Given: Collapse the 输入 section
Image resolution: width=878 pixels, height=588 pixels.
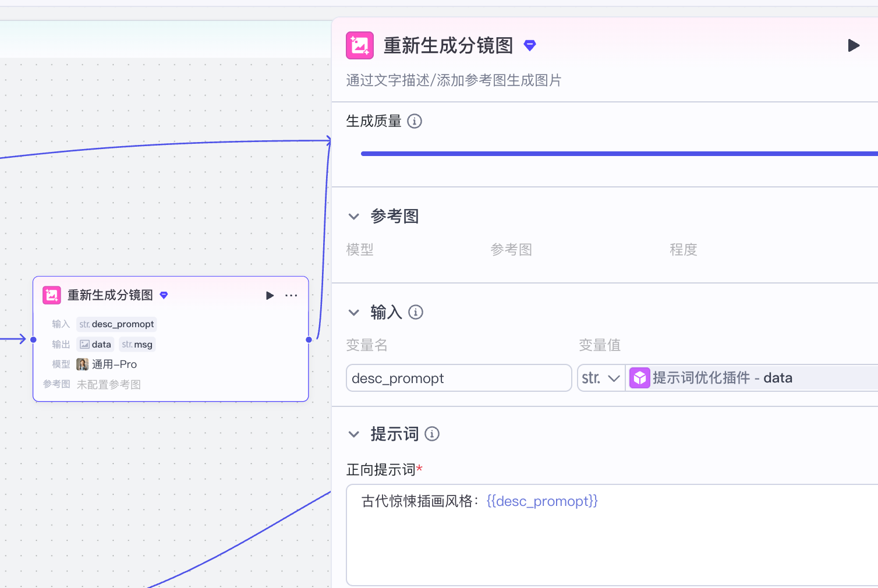Looking at the screenshot, I should (x=354, y=312).
